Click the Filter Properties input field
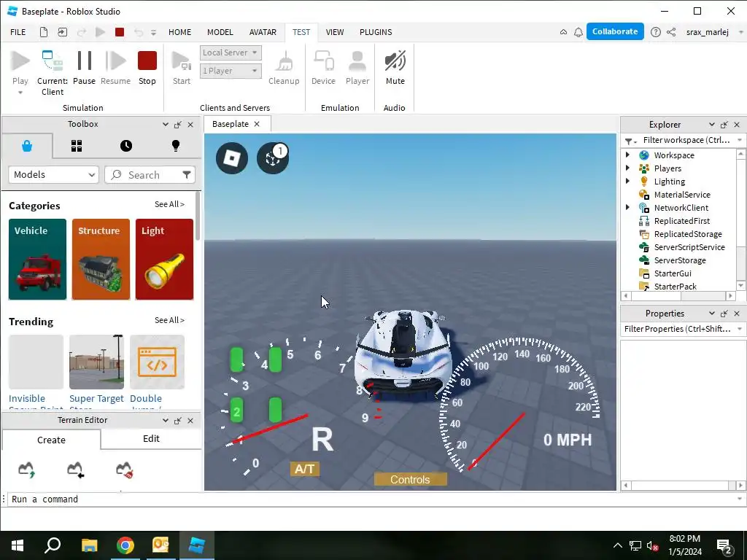747x560 pixels. [678, 329]
